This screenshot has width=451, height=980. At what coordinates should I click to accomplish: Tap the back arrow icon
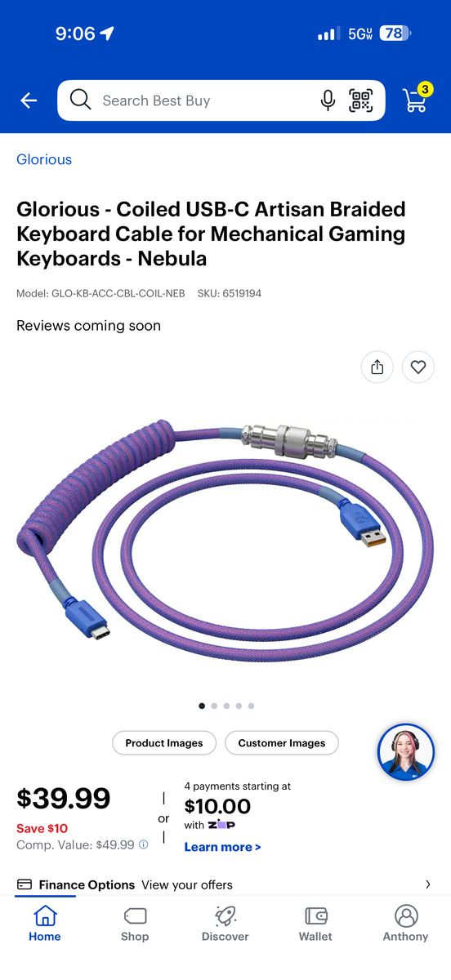pyautogui.click(x=29, y=100)
